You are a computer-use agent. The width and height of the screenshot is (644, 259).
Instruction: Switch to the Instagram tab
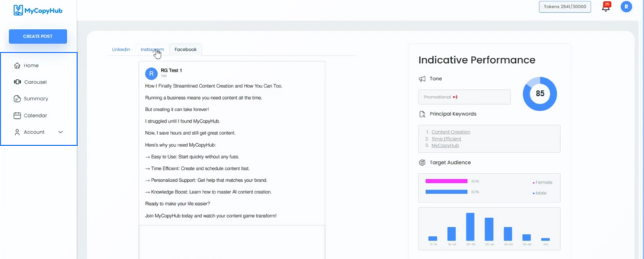(152, 49)
